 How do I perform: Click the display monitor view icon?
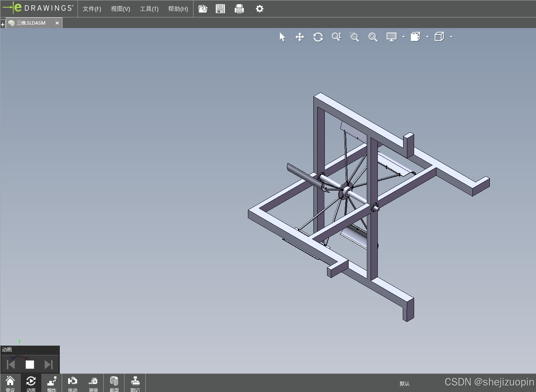[391, 37]
